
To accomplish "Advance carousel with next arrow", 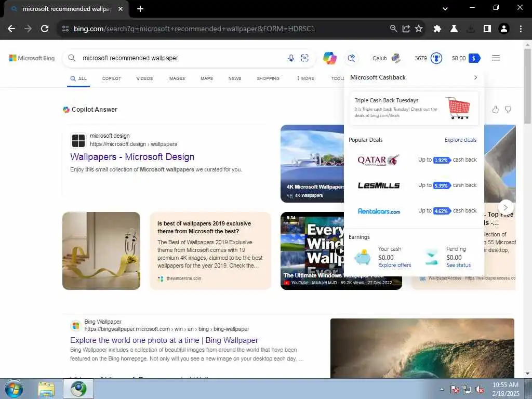I will click(506, 207).
